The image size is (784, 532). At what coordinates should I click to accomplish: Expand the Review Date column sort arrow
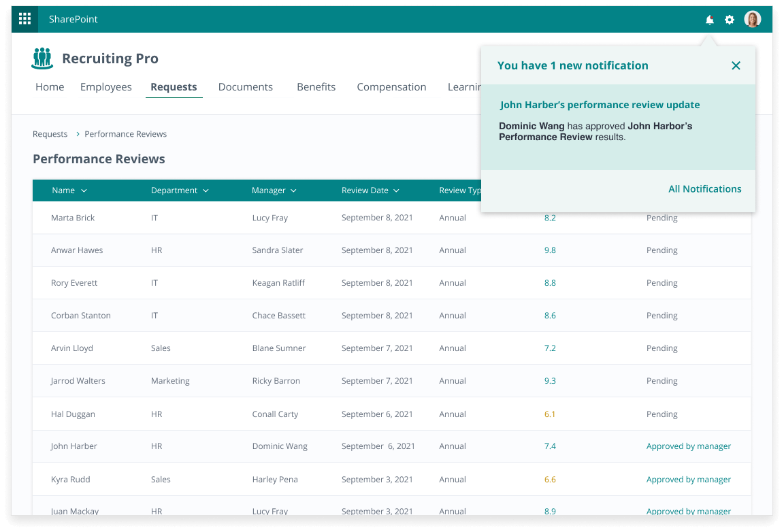click(x=396, y=191)
